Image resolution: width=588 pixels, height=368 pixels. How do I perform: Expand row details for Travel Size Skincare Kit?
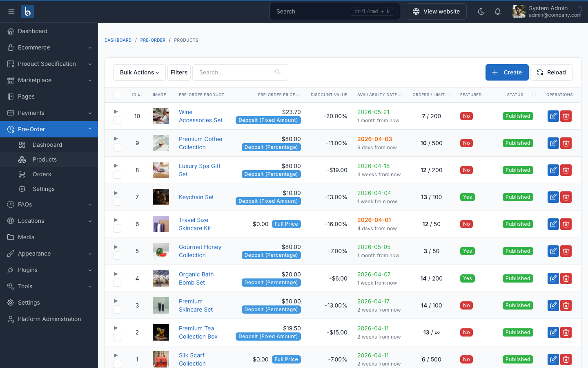[x=116, y=220]
